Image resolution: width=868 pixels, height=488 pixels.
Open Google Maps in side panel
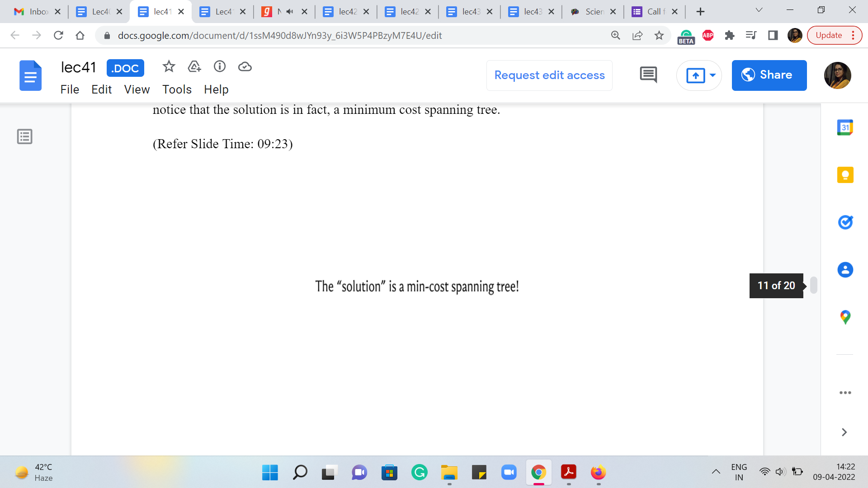pyautogui.click(x=845, y=317)
